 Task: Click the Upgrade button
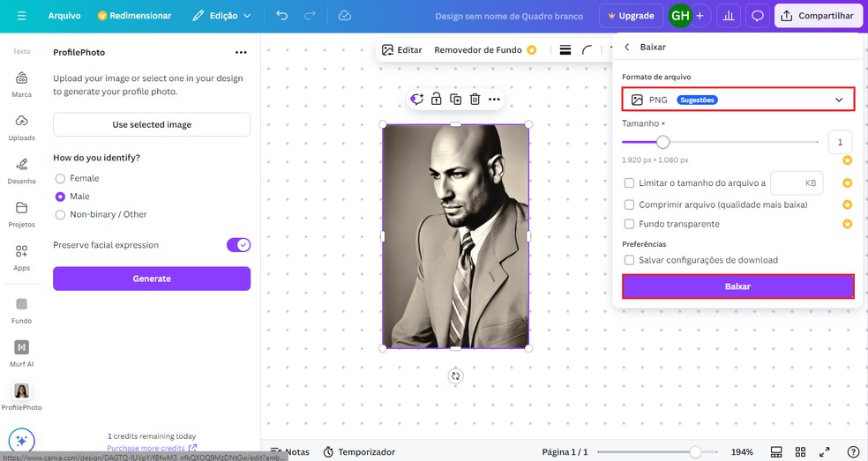pos(631,16)
